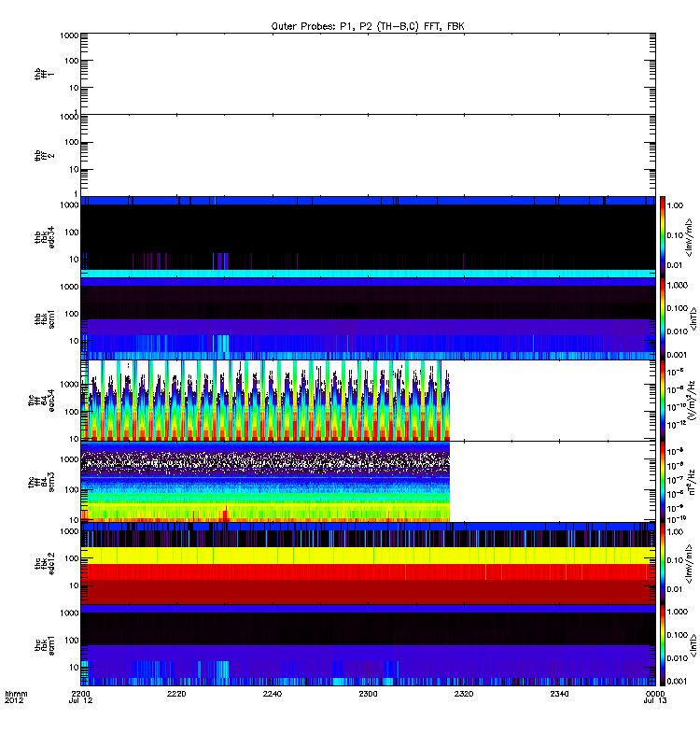Click the '<|nT|>' unit label of thc scm1 color bar
This screenshot has height=747, width=700.
point(693,645)
